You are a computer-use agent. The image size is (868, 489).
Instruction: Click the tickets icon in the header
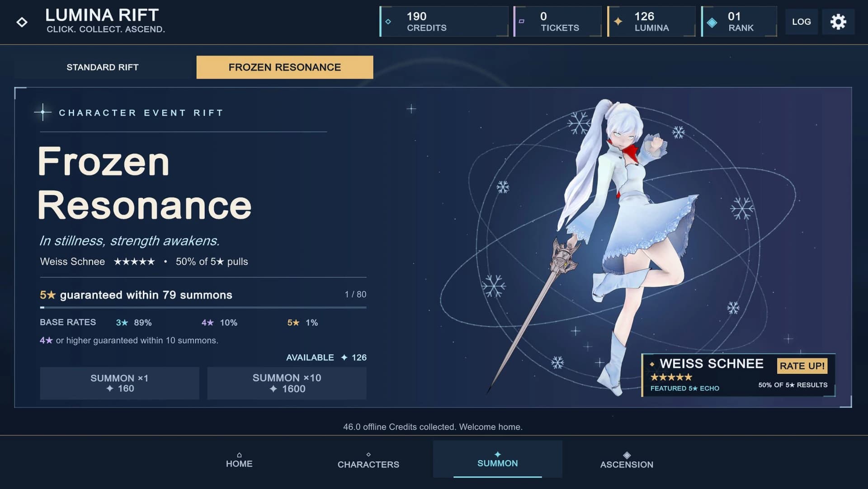pyautogui.click(x=521, y=21)
